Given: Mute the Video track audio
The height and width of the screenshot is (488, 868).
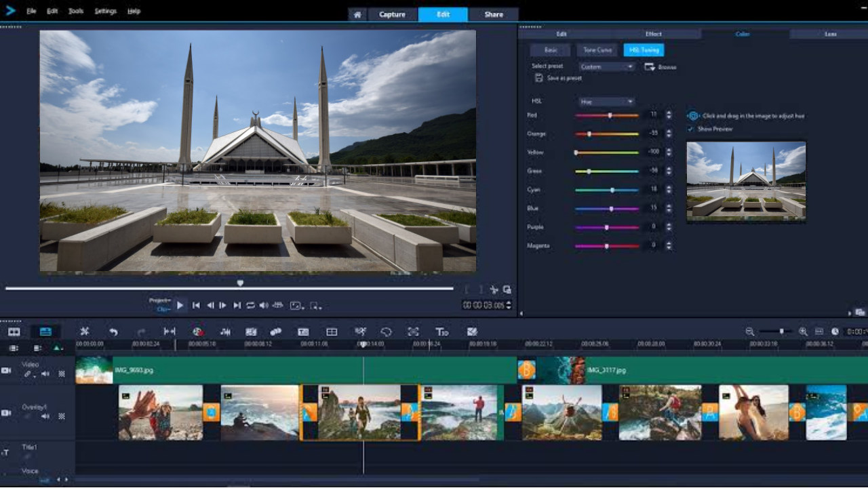Looking at the screenshot, I should coord(45,373).
